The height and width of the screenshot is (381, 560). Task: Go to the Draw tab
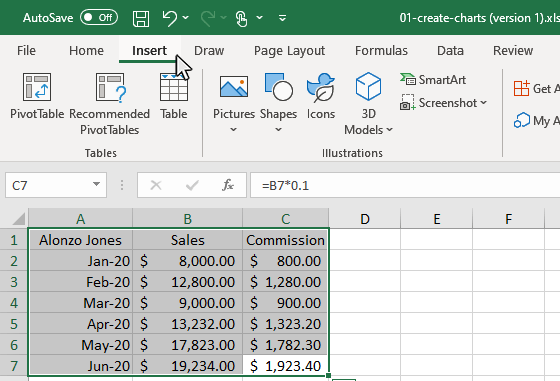(209, 50)
